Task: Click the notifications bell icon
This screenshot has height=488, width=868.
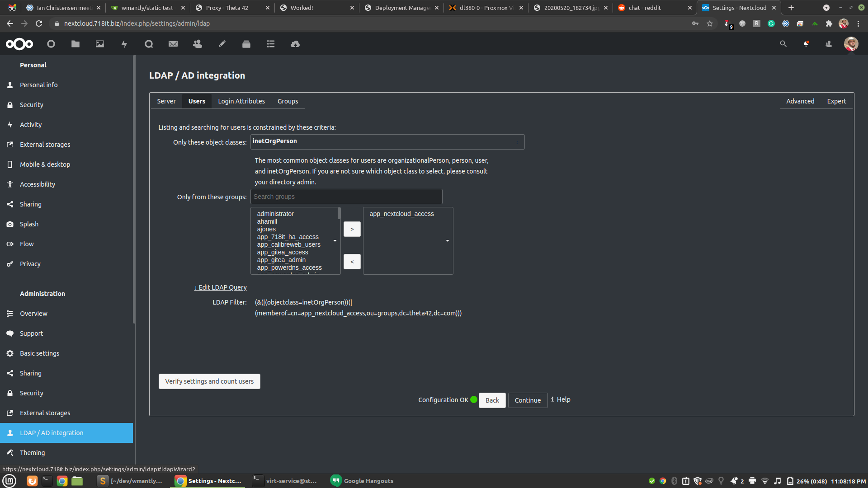Action: pyautogui.click(x=806, y=44)
